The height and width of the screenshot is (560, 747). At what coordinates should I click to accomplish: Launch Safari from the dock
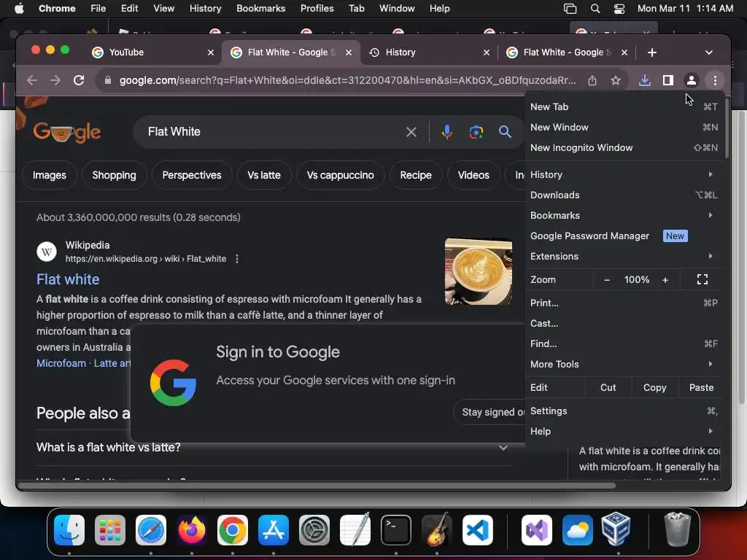tap(151, 530)
